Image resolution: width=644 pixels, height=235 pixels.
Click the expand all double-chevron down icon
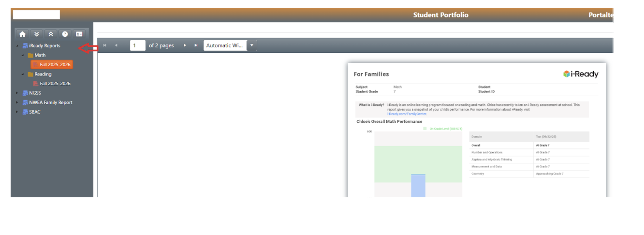click(36, 34)
